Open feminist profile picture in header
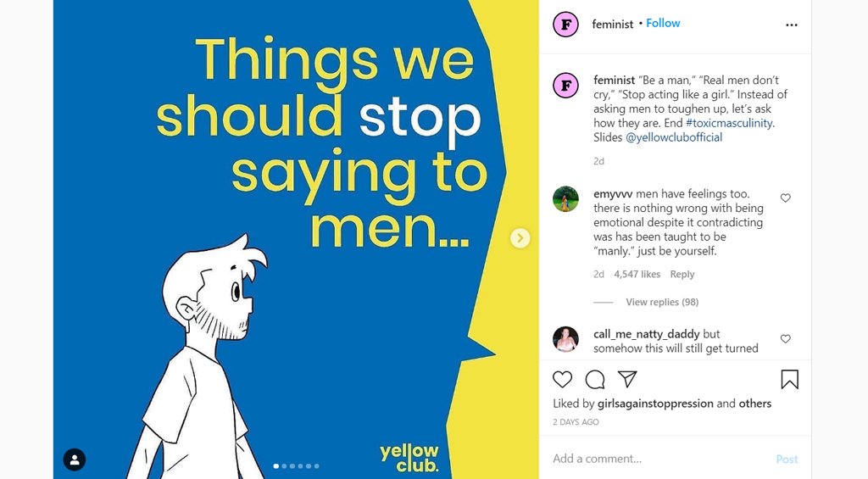 [x=565, y=24]
